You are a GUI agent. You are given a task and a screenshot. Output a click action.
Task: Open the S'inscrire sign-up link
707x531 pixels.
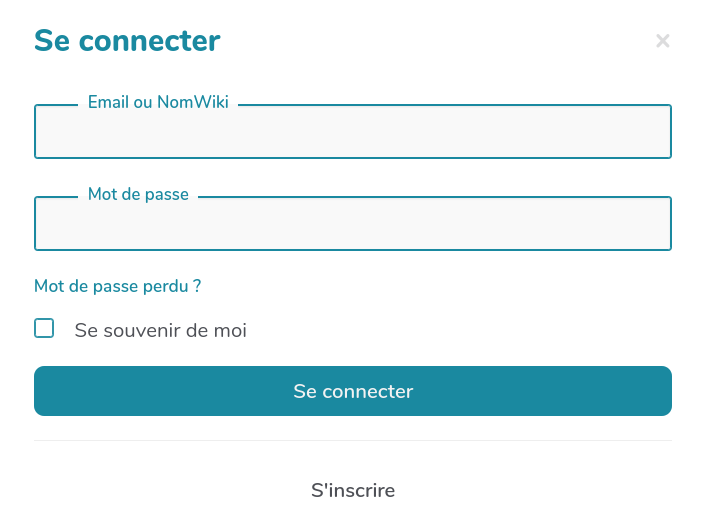tap(353, 490)
